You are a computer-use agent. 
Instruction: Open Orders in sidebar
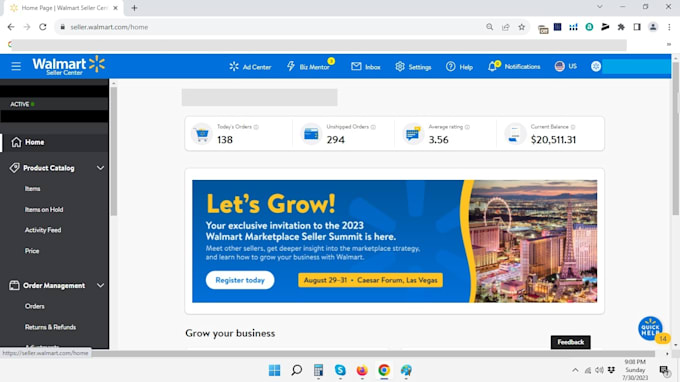coord(35,306)
